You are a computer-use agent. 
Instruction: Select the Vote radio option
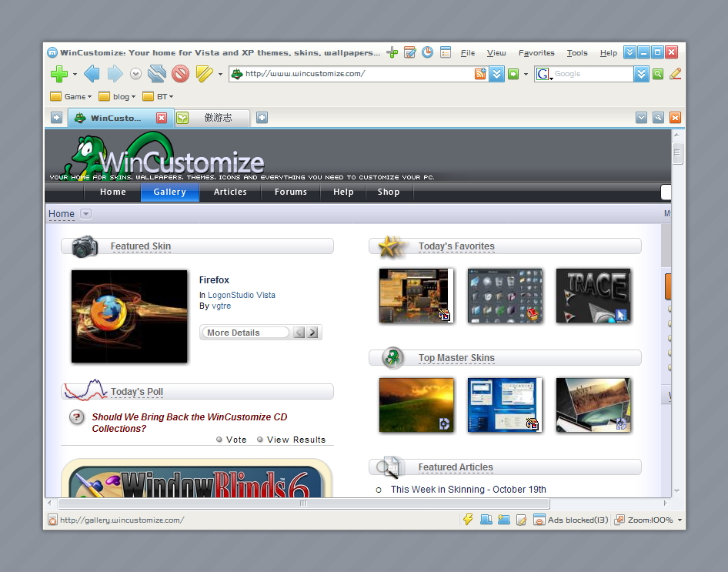point(220,440)
